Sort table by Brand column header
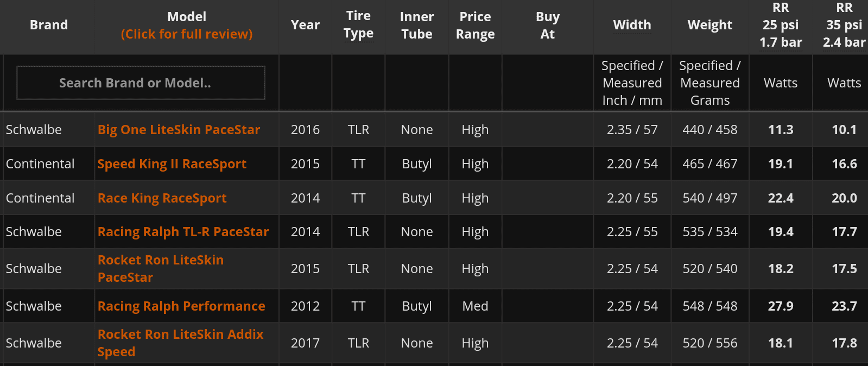The height and width of the screenshot is (366, 868). (x=49, y=25)
